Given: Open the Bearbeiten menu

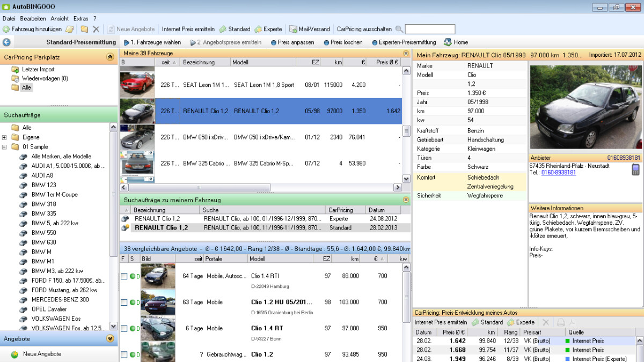Looking at the screenshot, I should tap(33, 18).
